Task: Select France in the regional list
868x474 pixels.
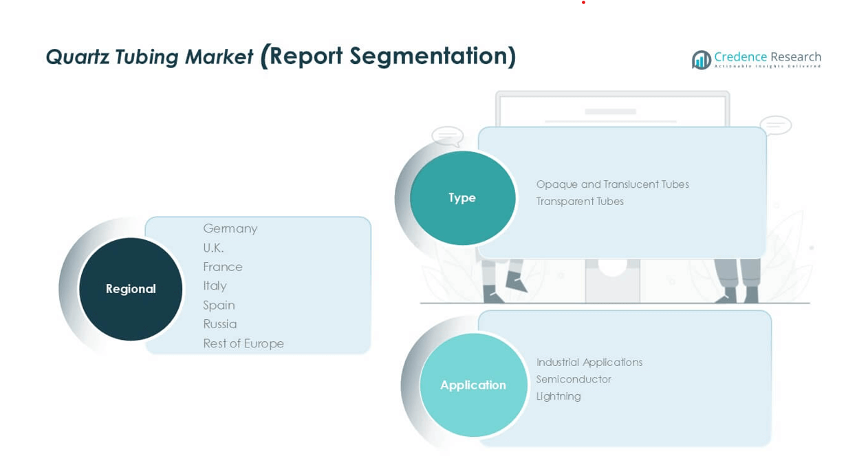Action: (x=222, y=267)
